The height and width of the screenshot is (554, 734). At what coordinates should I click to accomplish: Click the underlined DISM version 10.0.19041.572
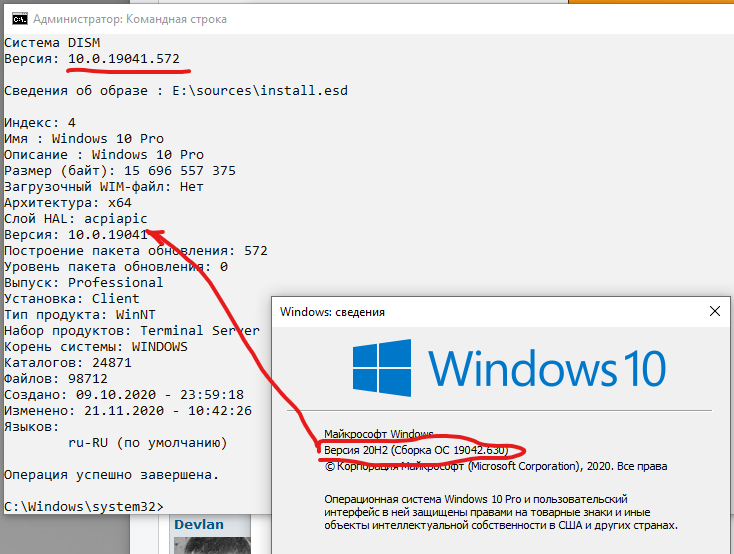click(123, 59)
